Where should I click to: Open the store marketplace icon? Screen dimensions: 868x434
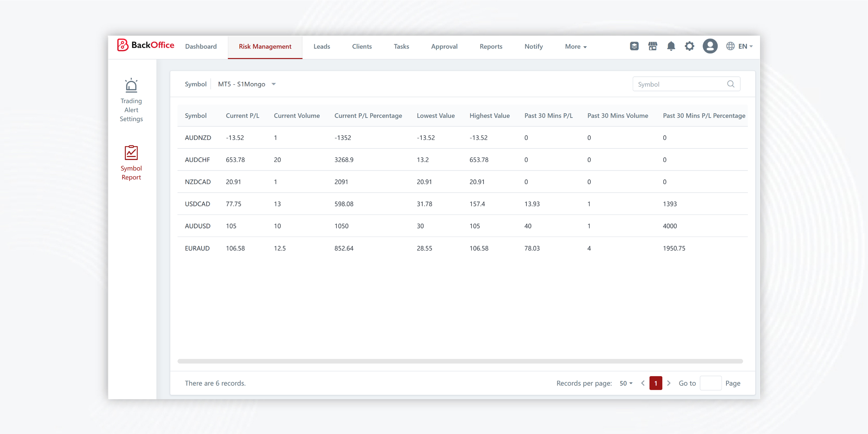click(x=653, y=46)
